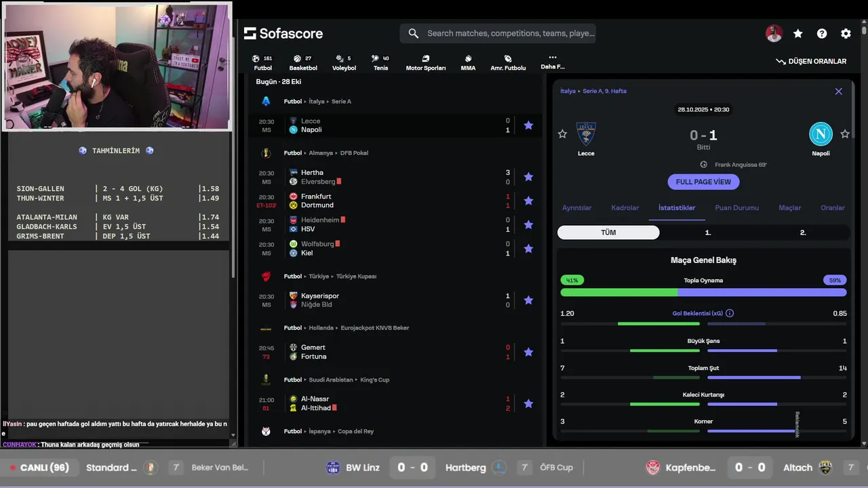Switch to the Puan Durumu tab
The height and width of the screenshot is (488, 868).
737,208
